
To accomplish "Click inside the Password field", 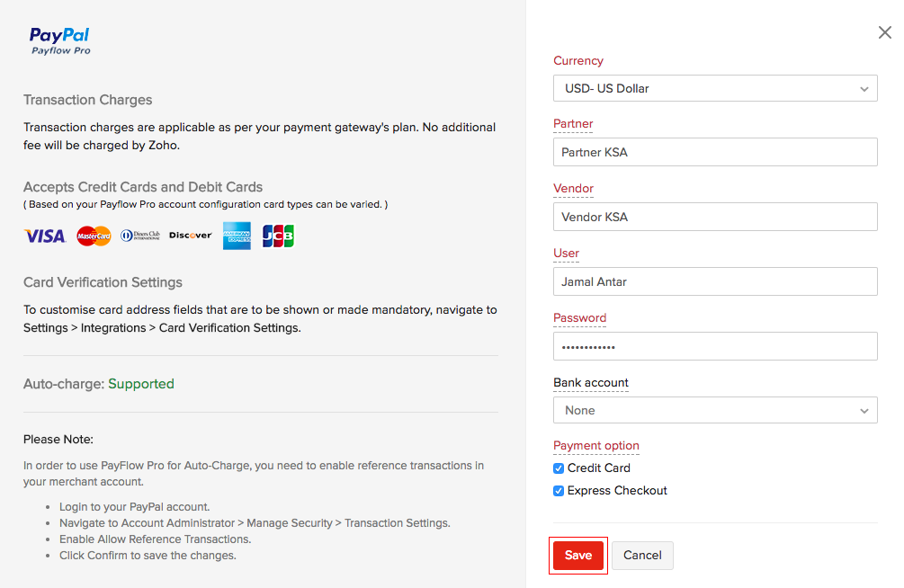I will 715,346.
